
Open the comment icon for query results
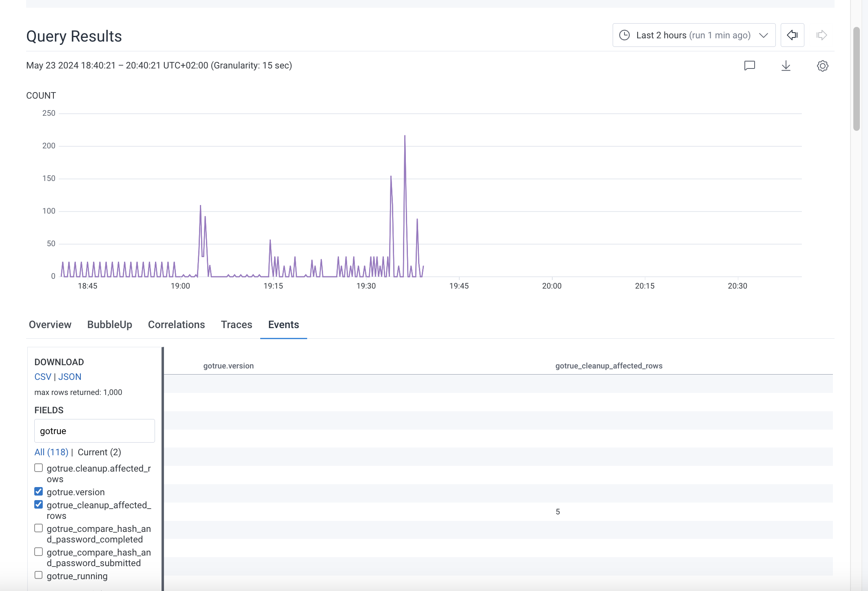pos(750,66)
